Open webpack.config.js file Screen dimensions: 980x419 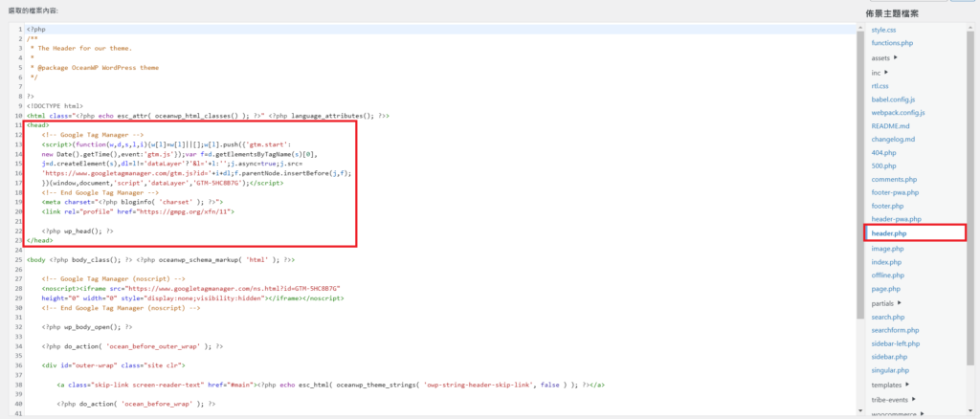click(x=898, y=113)
